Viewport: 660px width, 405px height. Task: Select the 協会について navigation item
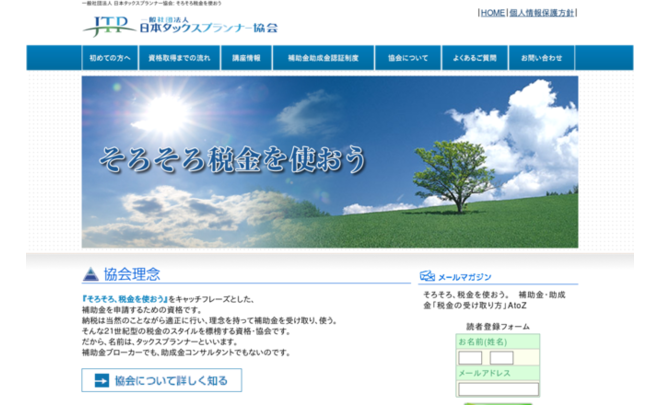point(407,58)
